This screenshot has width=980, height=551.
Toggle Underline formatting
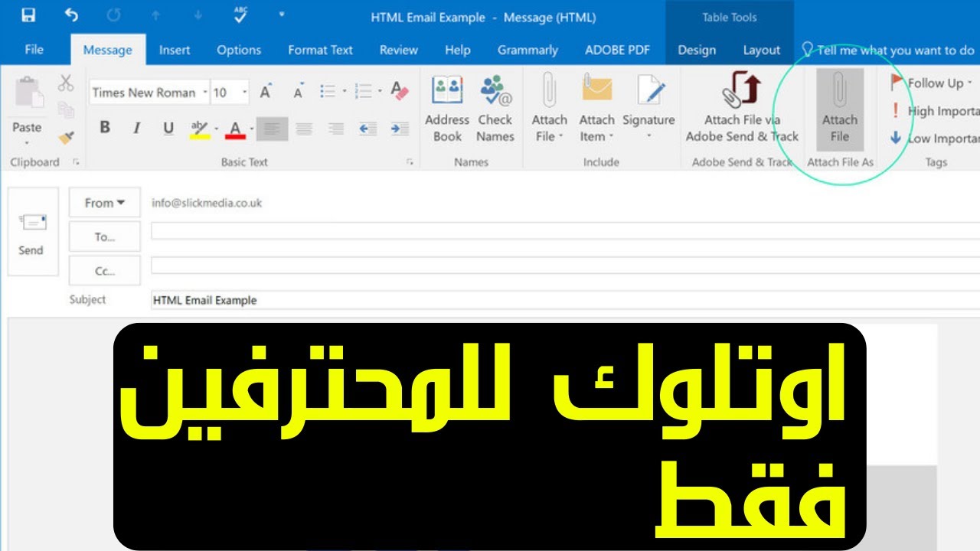coord(168,128)
